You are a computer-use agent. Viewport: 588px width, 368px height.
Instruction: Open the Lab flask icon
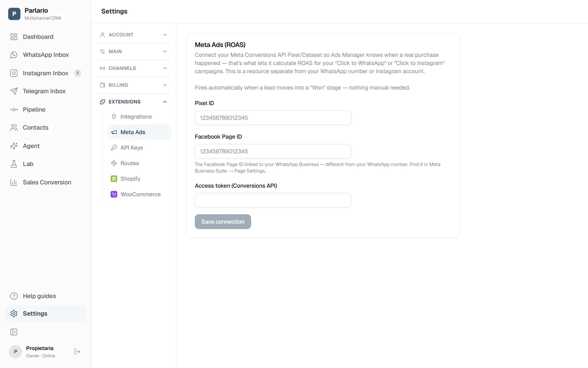tap(14, 164)
